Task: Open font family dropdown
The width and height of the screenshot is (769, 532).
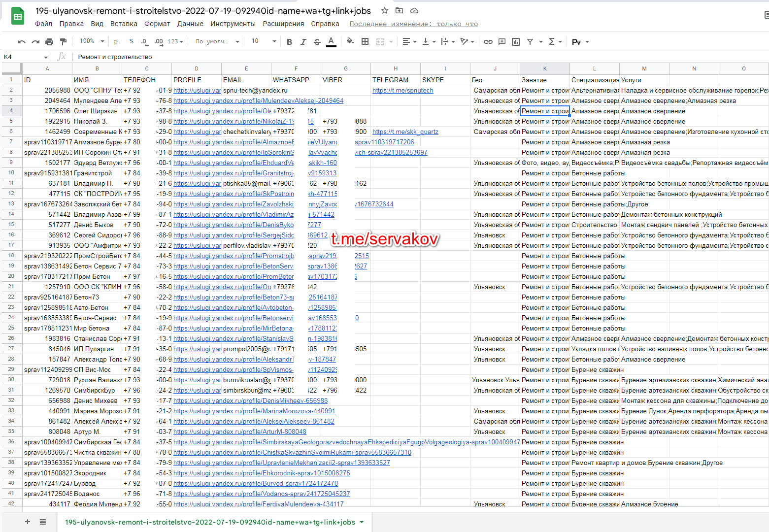Action: (217, 42)
